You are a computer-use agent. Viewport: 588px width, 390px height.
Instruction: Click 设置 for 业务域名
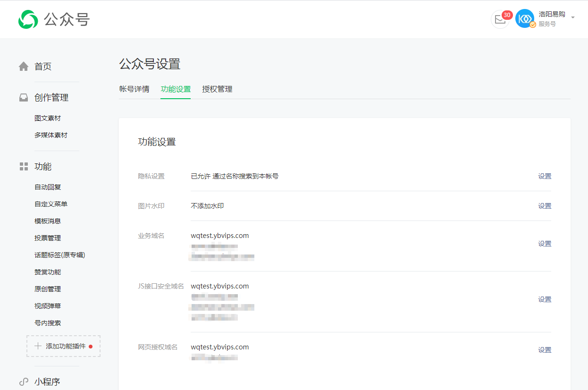click(545, 244)
